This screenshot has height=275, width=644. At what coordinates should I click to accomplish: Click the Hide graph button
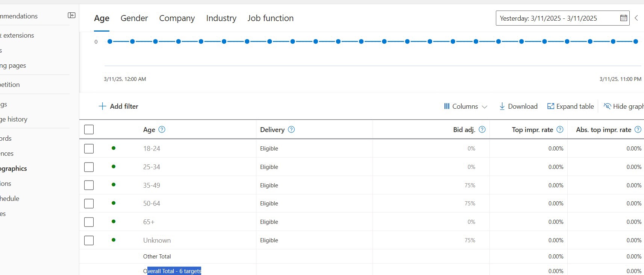click(x=624, y=106)
